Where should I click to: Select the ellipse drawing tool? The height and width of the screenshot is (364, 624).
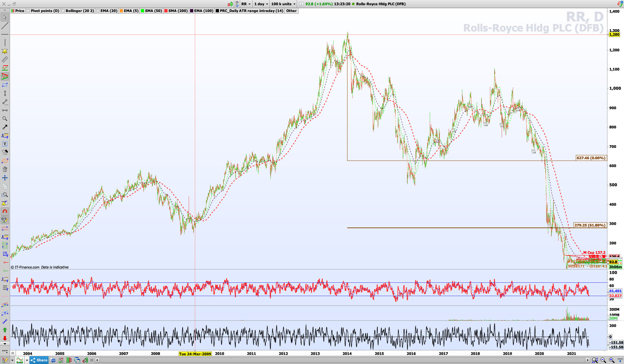pyautogui.click(x=5, y=161)
